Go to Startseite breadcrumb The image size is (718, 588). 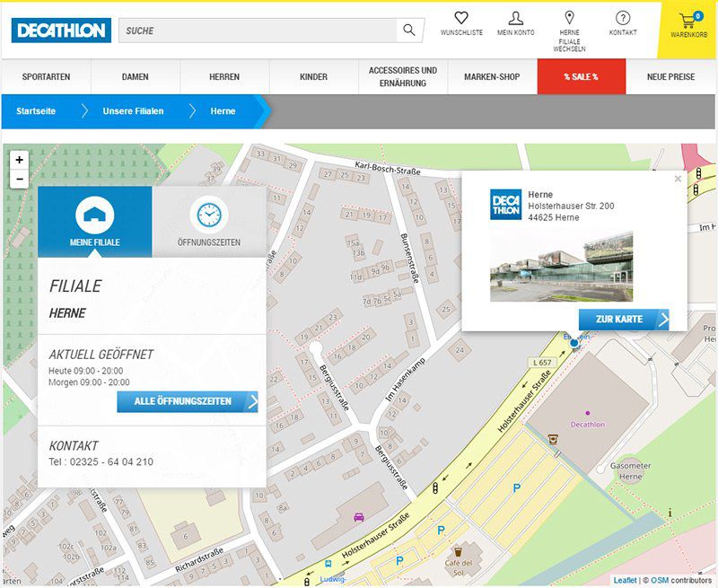tap(36, 111)
